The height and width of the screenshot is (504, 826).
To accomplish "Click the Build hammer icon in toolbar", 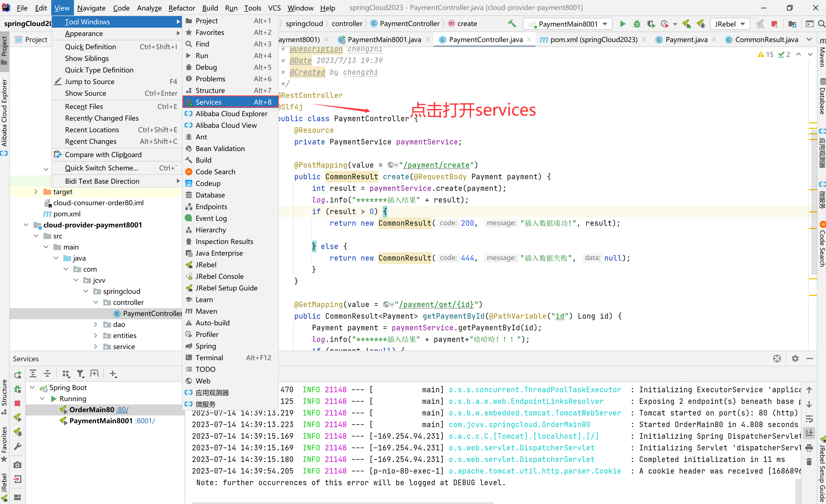I will 512,24.
